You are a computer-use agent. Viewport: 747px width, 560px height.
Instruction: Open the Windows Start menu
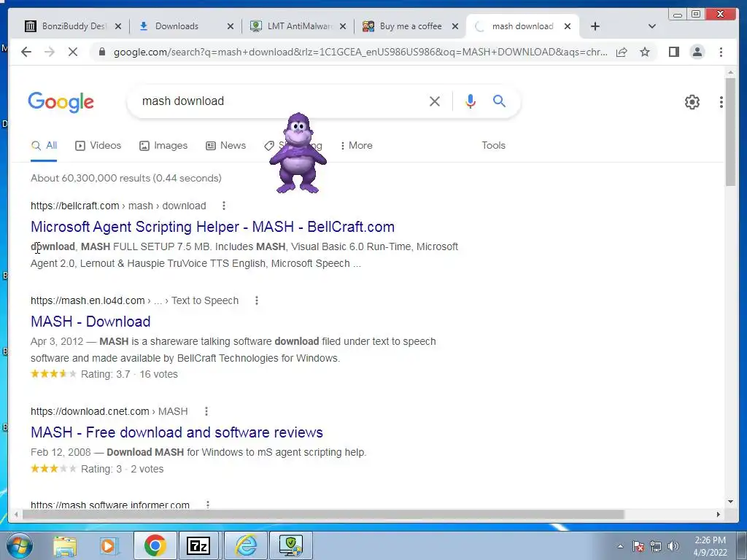pyautogui.click(x=20, y=545)
